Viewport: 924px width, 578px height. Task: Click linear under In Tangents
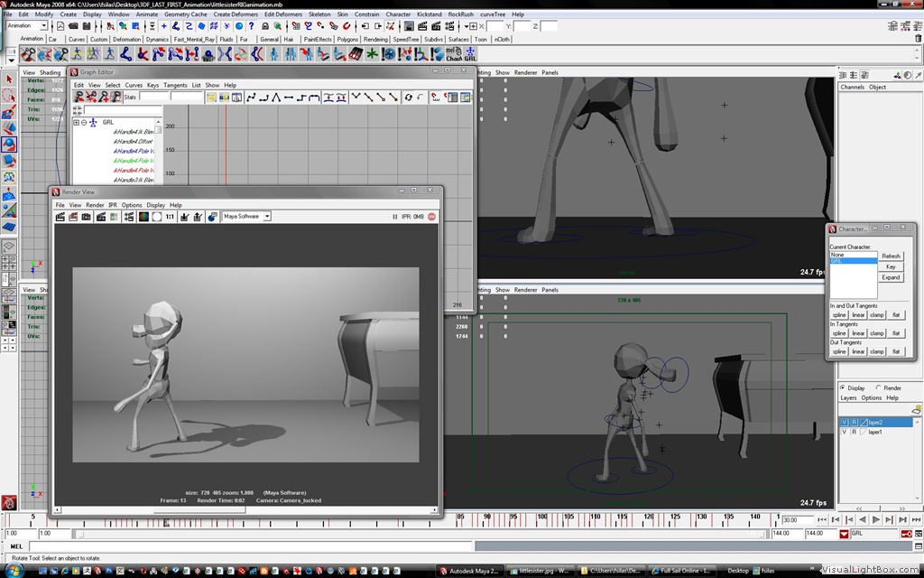[x=858, y=333]
